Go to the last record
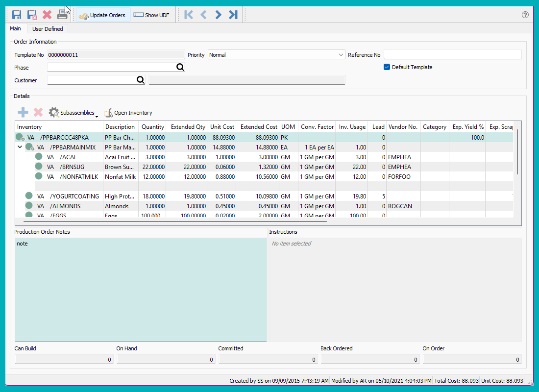Viewport: 539px width, 392px height. click(x=233, y=15)
